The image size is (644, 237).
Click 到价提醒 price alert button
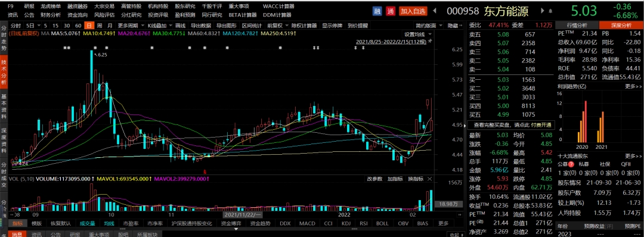pos(357,26)
